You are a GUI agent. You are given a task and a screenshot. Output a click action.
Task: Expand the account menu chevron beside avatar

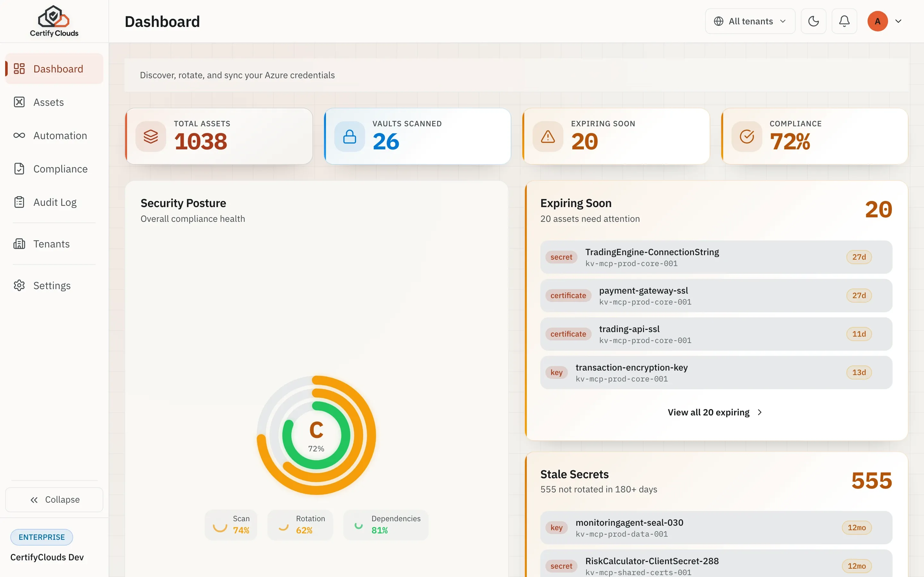coord(898,21)
